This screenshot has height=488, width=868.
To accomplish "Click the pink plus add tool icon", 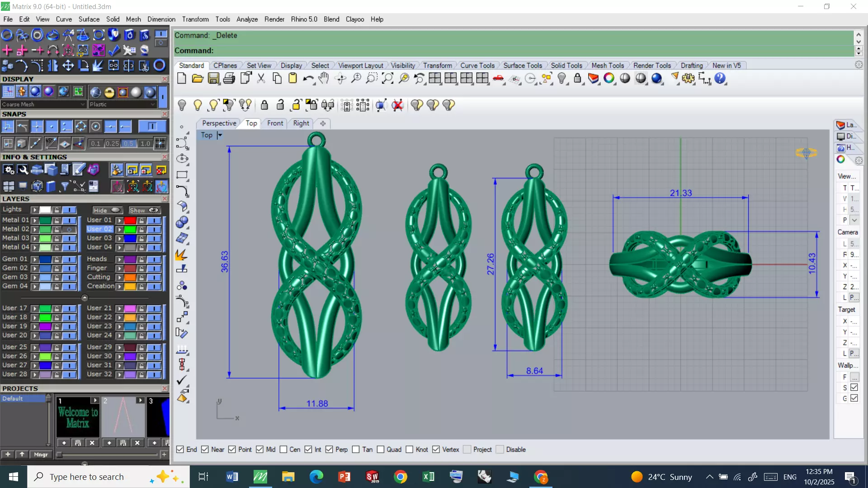I will [x=7, y=50].
